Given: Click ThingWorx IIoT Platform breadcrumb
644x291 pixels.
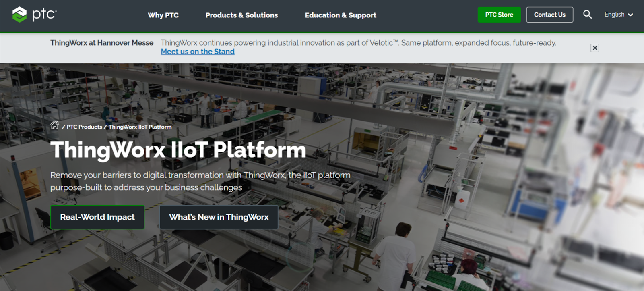Looking at the screenshot, I should click(x=140, y=127).
